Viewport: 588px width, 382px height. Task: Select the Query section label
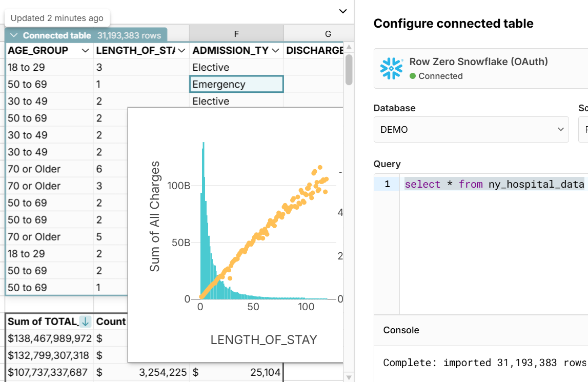386,164
